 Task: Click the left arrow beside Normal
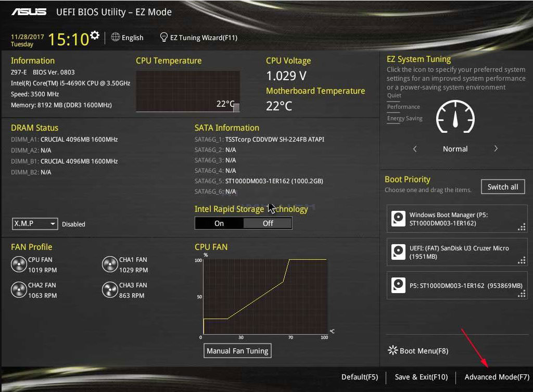click(415, 148)
